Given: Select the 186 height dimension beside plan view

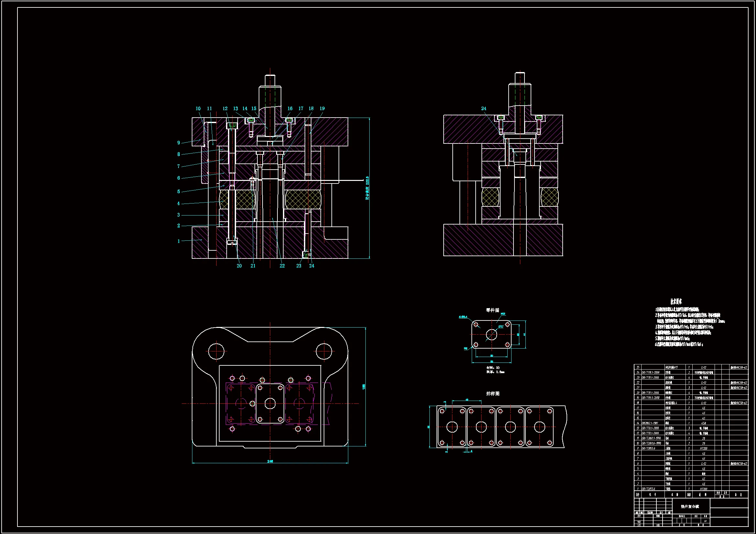Looking at the screenshot, I should [x=364, y=386].
